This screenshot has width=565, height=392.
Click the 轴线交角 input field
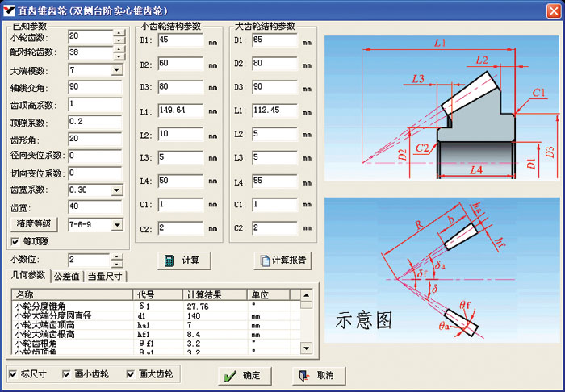[94, 87]
